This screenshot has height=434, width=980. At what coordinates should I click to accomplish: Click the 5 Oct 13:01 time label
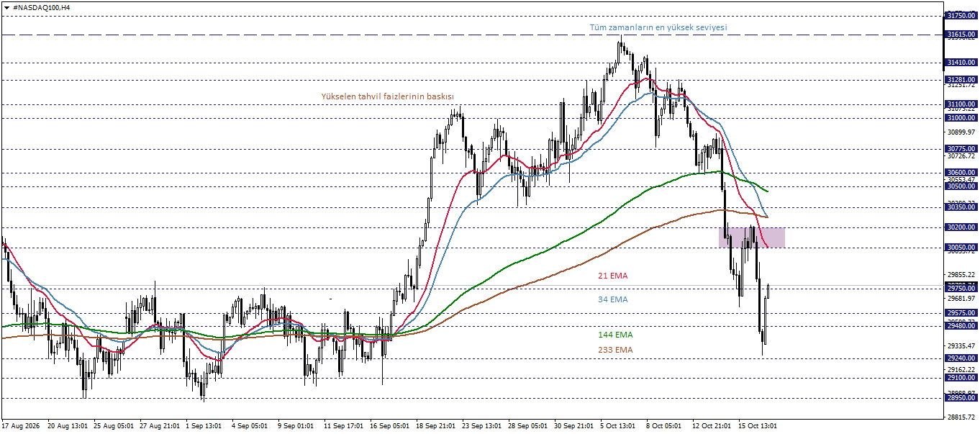click(618, 426)
